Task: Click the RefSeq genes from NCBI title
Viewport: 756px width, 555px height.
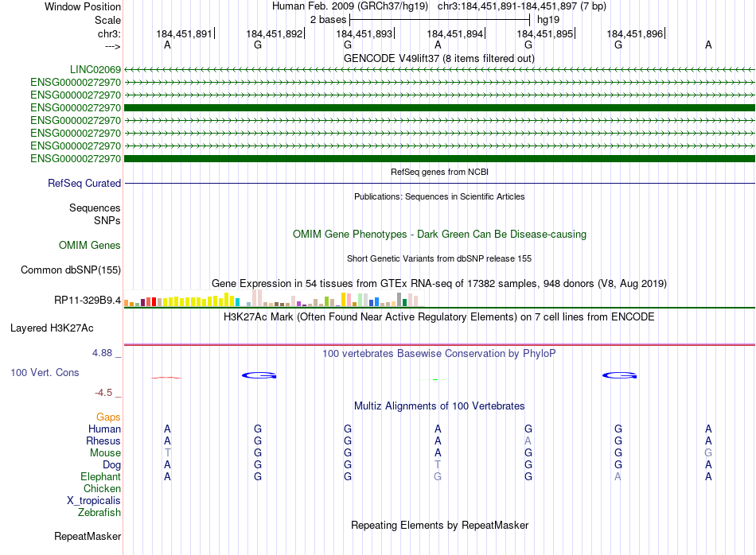Action: [439, 172]
